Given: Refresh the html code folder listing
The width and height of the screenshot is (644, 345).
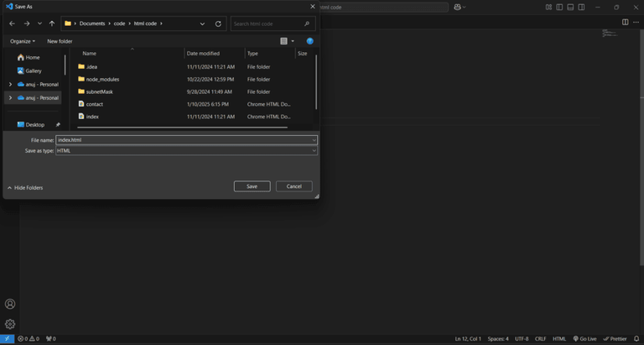Looking at the screenshot, I should (x=218, y=24).
